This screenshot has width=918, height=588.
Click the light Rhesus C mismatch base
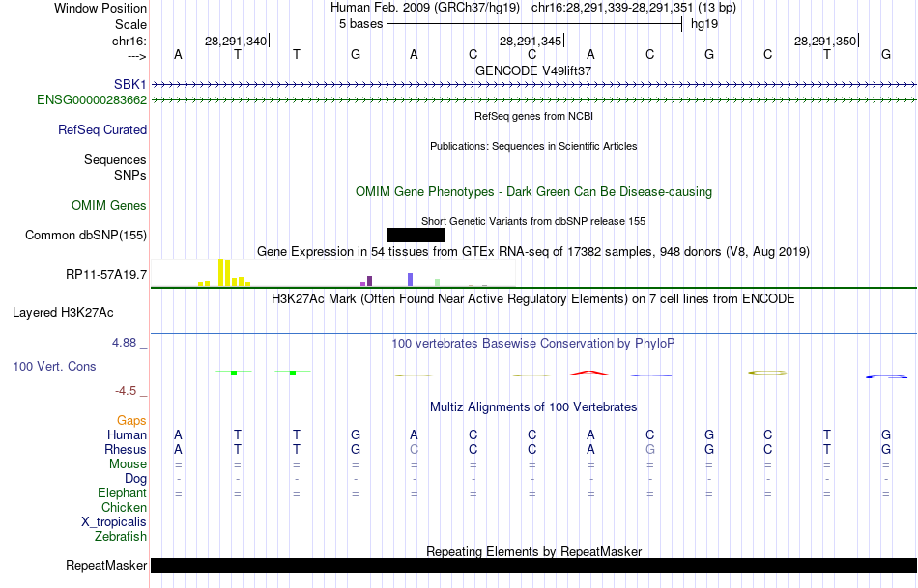(414, 450)
